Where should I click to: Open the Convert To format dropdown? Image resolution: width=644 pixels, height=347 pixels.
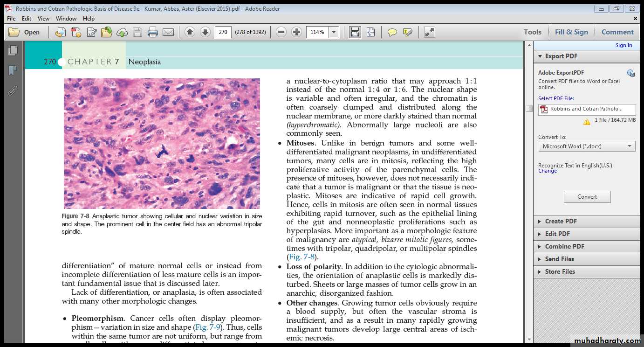coord(587,146)
